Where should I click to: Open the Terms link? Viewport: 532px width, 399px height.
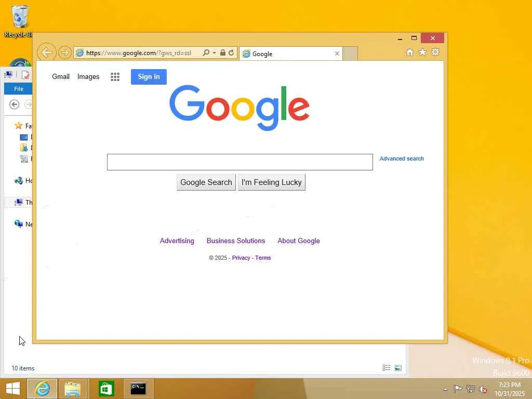263,258
